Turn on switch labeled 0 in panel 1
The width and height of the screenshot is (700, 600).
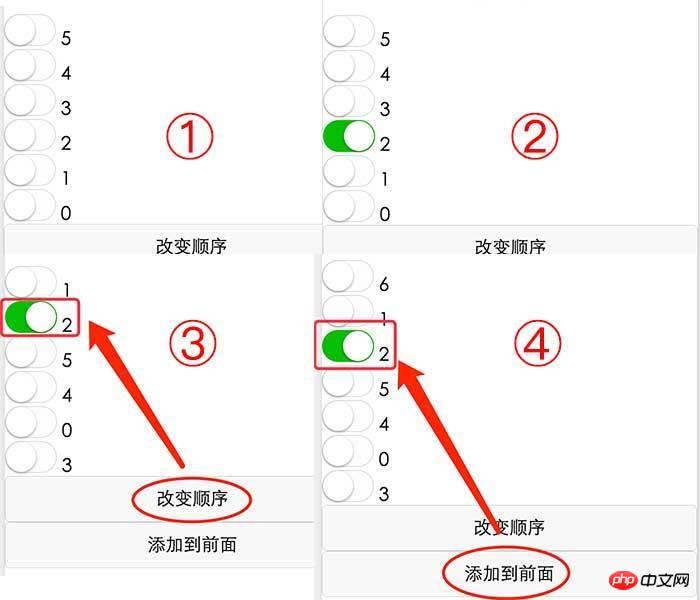[30, 205]
